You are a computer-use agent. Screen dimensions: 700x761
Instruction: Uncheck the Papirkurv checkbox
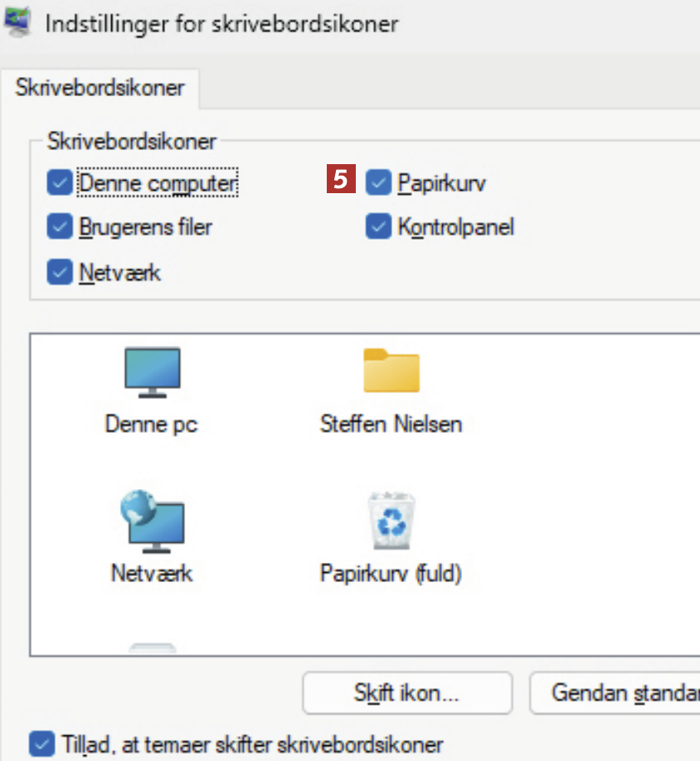coord(378,183)
